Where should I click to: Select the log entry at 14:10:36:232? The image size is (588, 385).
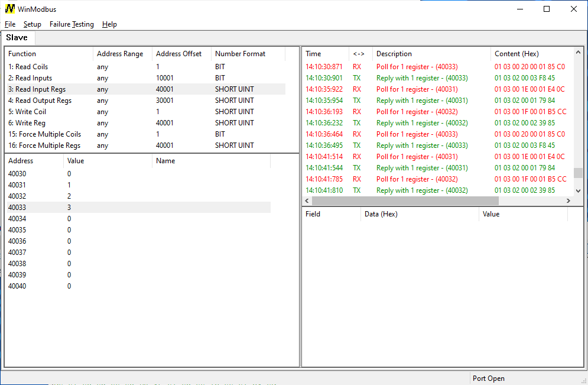pyautogui.click(x=438, y=123)
